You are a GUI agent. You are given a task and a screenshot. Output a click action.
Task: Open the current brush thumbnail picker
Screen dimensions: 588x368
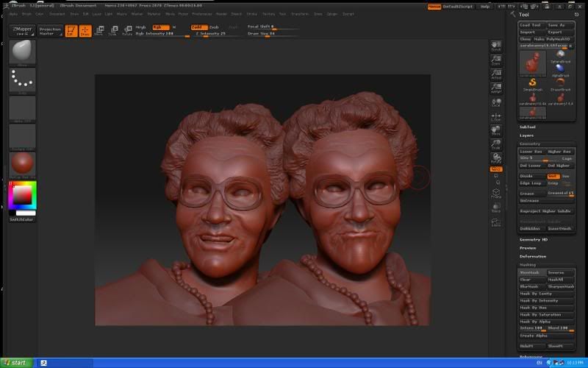tap(22, 51)
